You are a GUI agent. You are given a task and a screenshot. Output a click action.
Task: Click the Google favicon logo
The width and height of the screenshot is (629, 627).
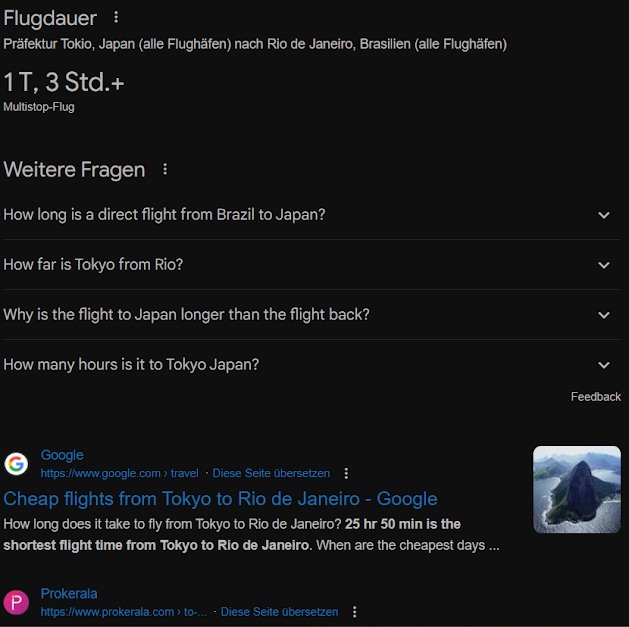click(16, 464)
